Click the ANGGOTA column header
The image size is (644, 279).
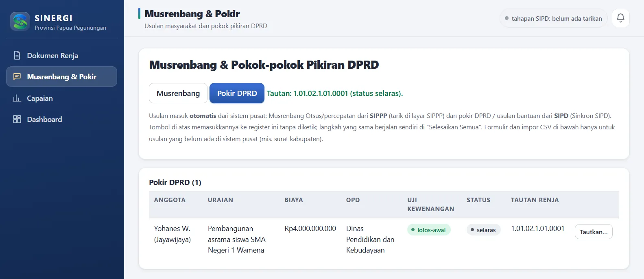point(170,200)
